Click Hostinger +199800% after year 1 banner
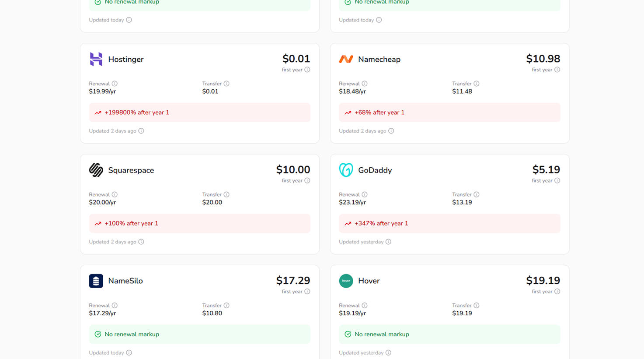This screenshot has height=359, width=644. (x=200, y=113)
